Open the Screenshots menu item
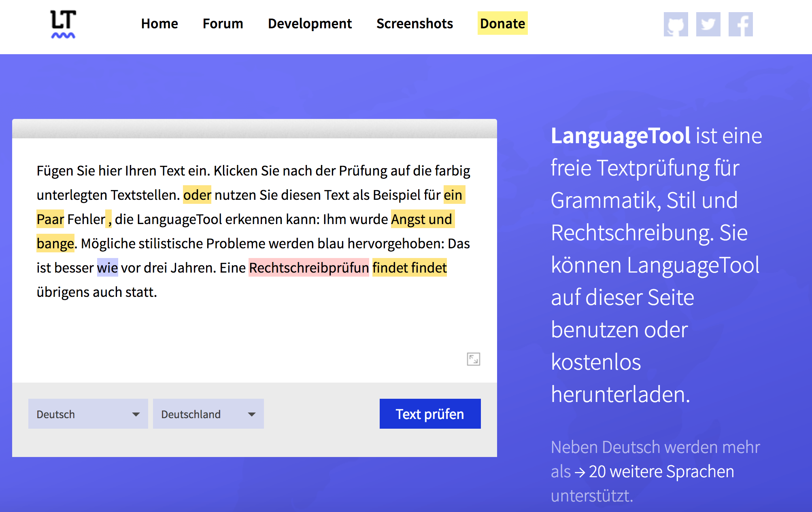 pyautogui.click(x=415, y=23)
